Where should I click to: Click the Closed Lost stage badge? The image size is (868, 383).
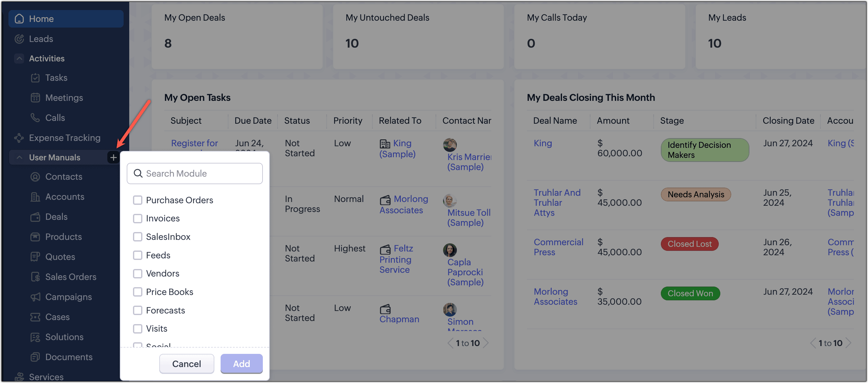[x=689, y=244]
